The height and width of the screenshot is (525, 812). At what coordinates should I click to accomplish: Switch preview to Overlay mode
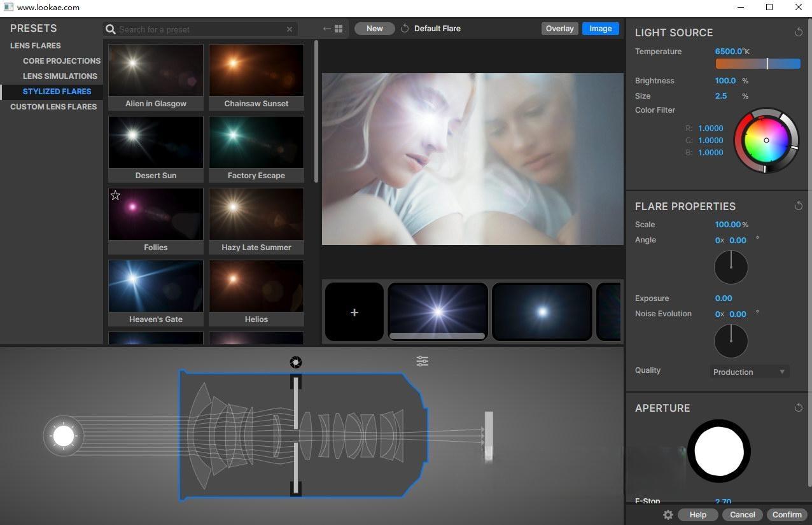559,29
